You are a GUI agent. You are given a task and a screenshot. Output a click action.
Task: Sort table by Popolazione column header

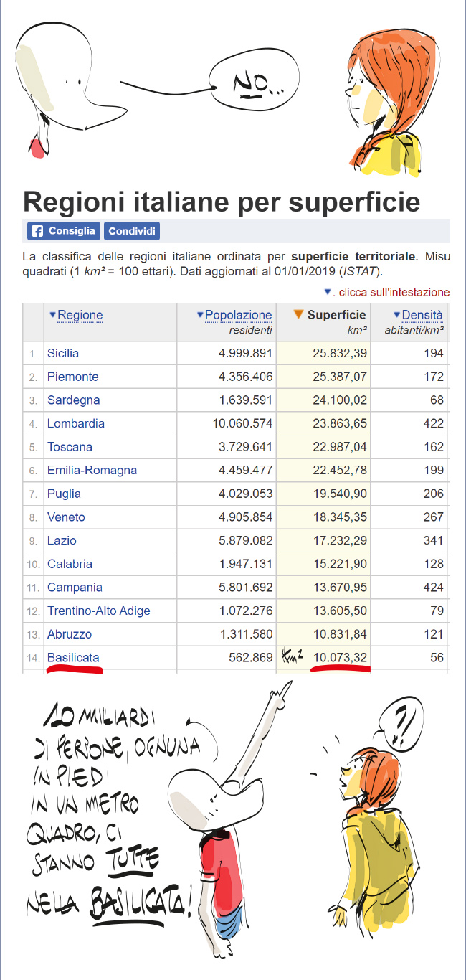click(x=238, y=315)
